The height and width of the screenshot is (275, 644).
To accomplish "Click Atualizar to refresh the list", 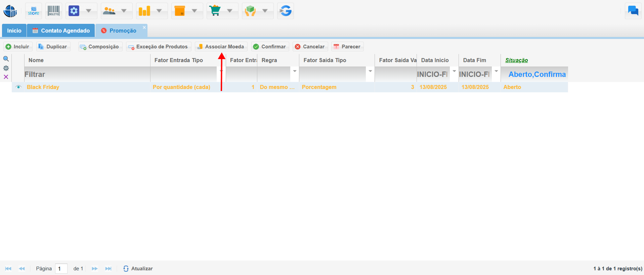I will tap(138, 269).
